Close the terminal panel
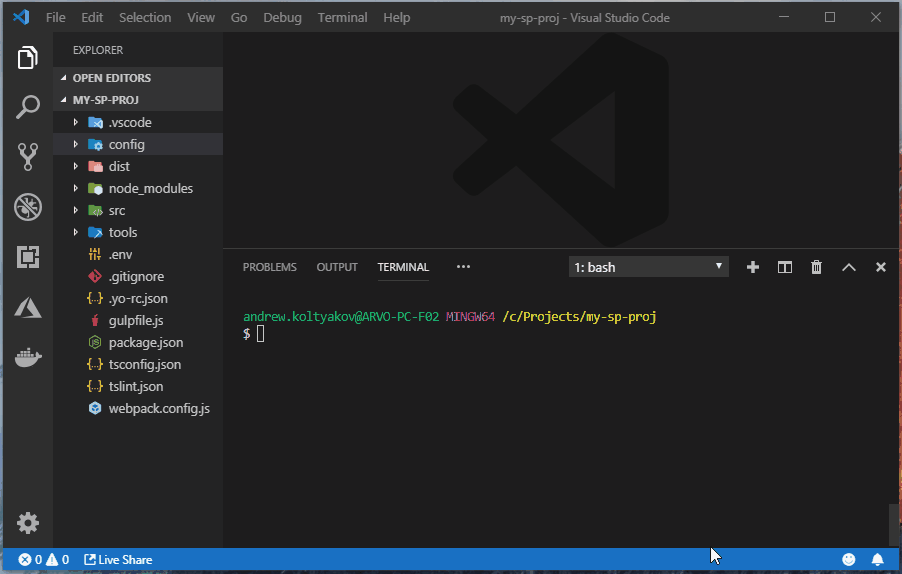The height and width of the screenshot is (574, 902). tap(880, 267)
